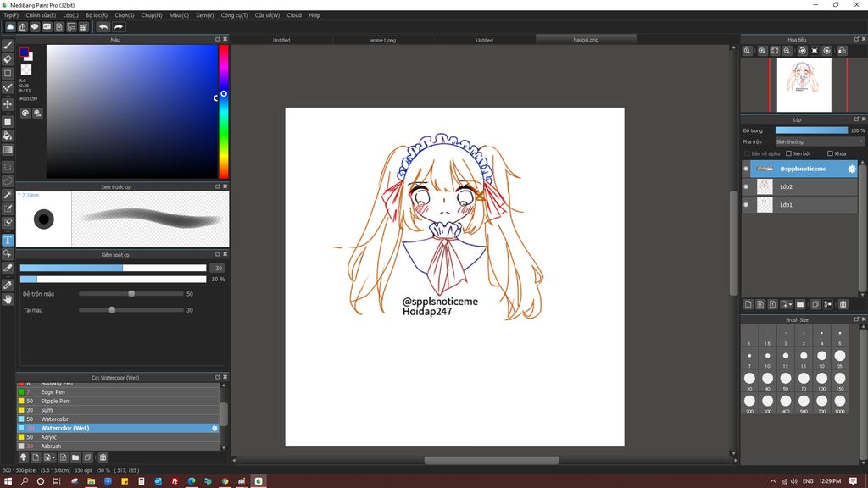Undock the Lớp layer panel
Image resolution: width=868 pixels, height=488 pixels.
pos(856,119)
